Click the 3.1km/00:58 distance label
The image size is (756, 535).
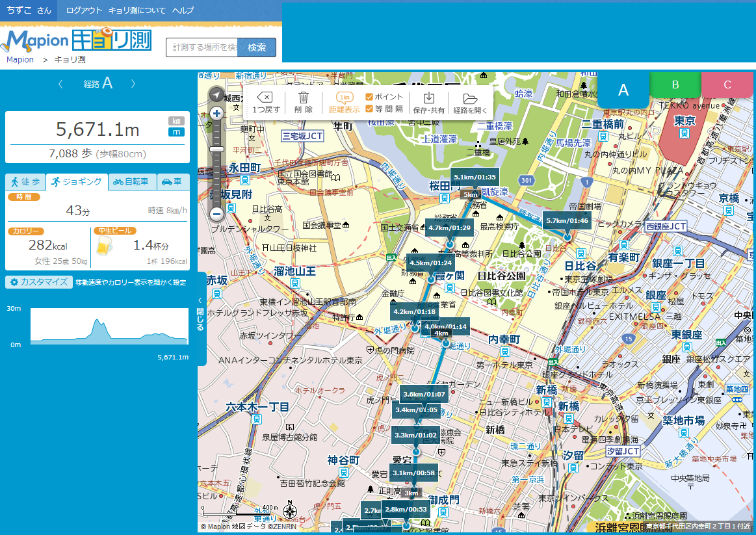click(x=413, y=473)
